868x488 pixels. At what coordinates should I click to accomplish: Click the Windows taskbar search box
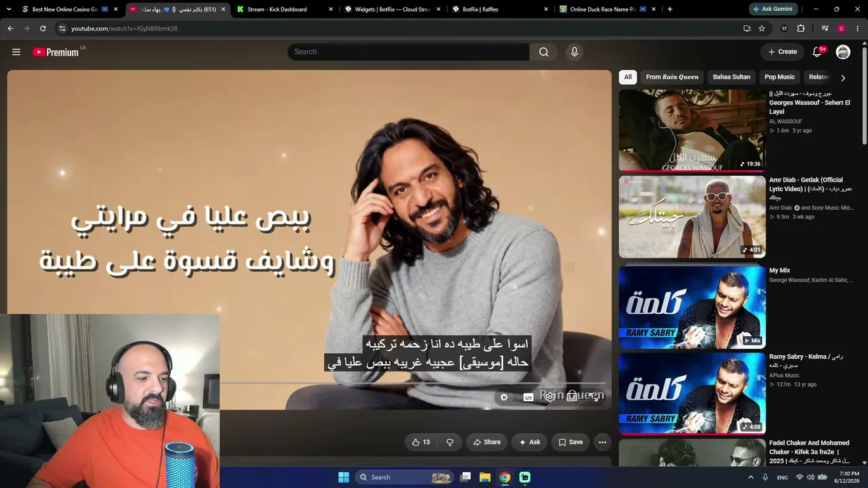(x=404, y=477)
